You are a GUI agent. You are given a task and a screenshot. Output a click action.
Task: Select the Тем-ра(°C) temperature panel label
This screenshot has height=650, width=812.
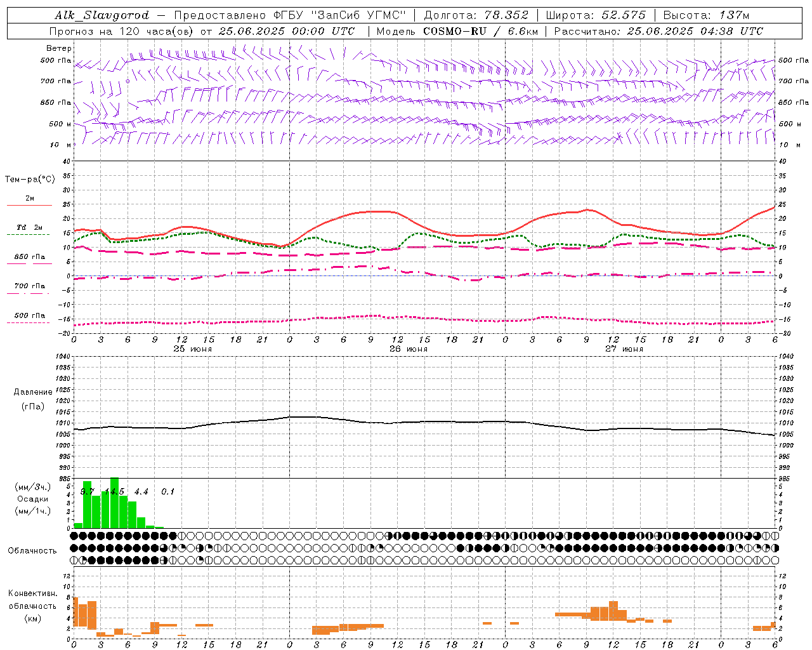point(30,180)
